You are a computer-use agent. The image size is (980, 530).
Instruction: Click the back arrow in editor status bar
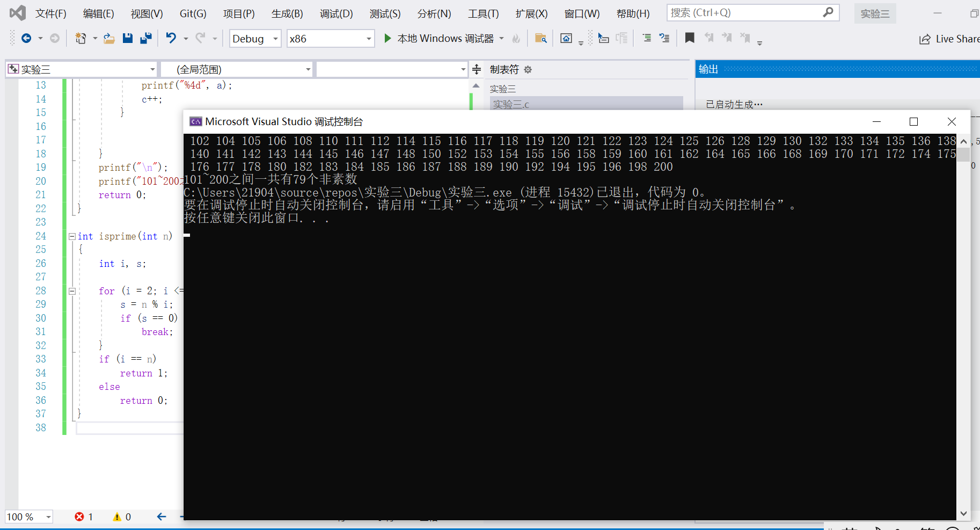click(x=162, y=517)
